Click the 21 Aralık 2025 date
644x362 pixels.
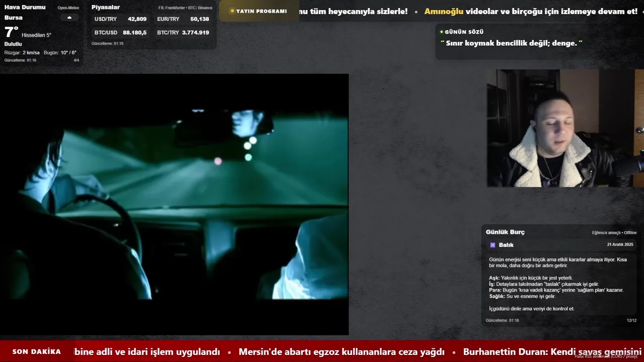(620, 245)
